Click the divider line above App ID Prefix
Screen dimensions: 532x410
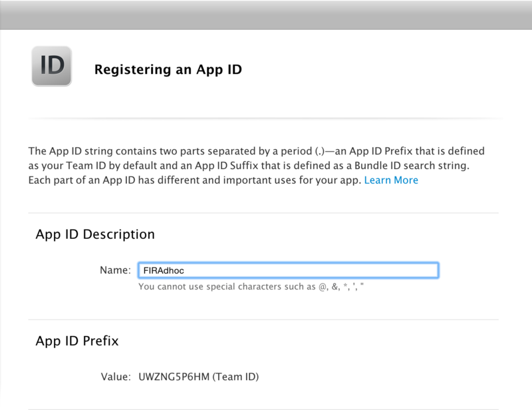(263, 319)
